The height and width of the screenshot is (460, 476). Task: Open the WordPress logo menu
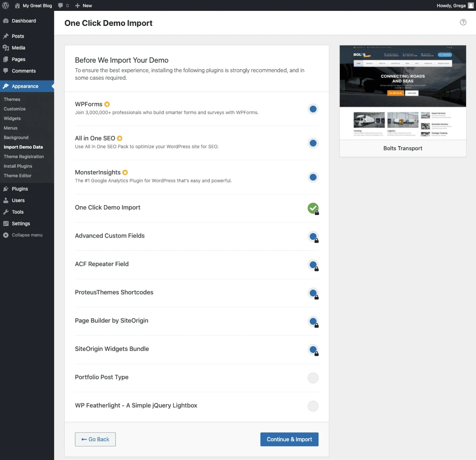click(6, 6)
